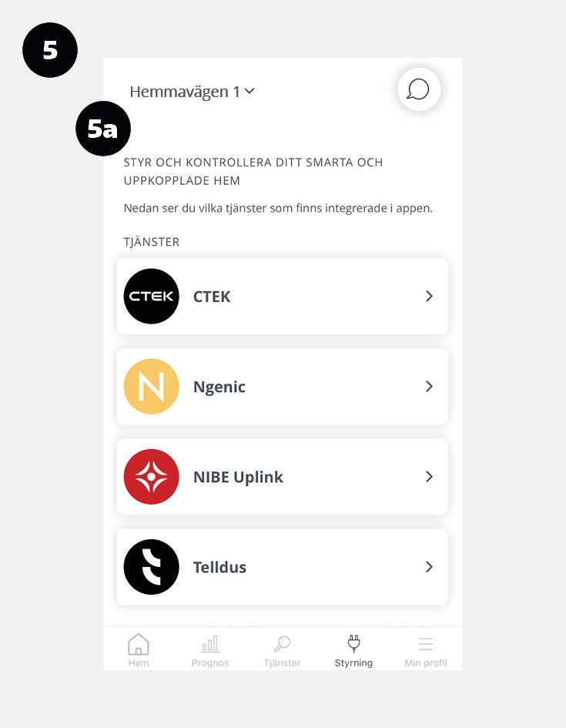This screenshot has height=728, width=566.
Task: Tap the Styrning plug icon
Action: (x=354, y=643)
